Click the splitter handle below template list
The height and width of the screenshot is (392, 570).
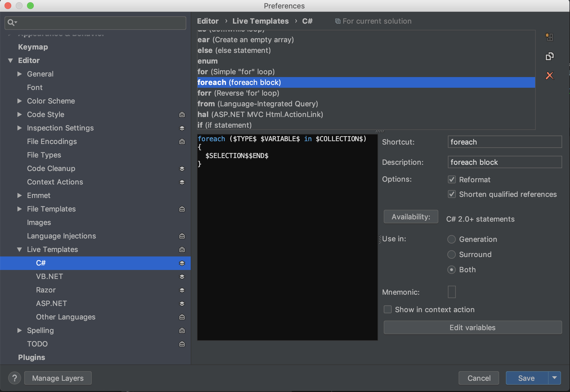(380, 131)
